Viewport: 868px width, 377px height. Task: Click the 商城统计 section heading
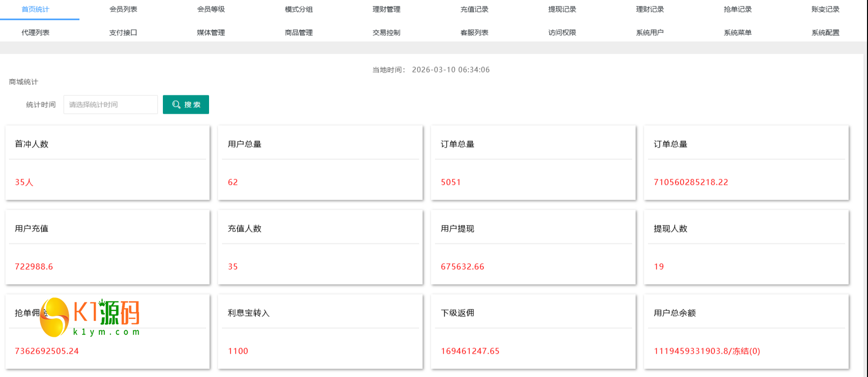click(x=23, y=82)
